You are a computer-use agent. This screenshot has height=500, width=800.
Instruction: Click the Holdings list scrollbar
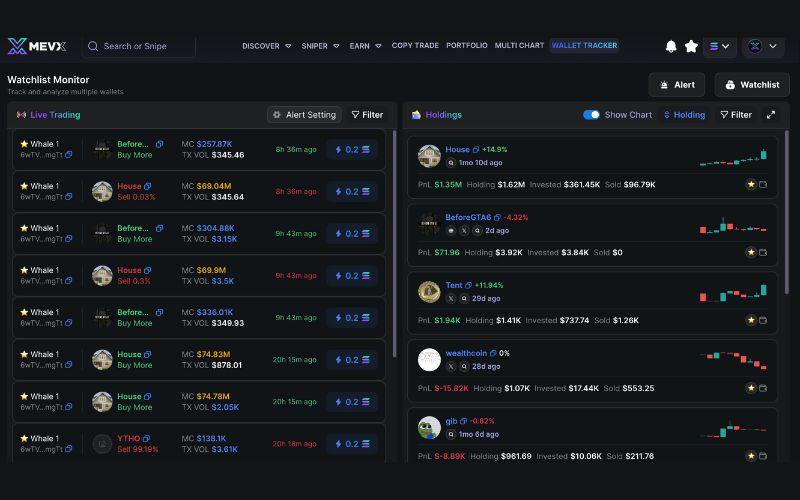click(x=786, y=212)
